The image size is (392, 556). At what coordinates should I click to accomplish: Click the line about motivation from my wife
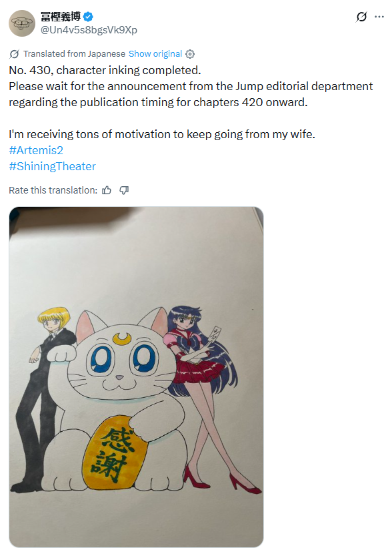click(162, 134)
